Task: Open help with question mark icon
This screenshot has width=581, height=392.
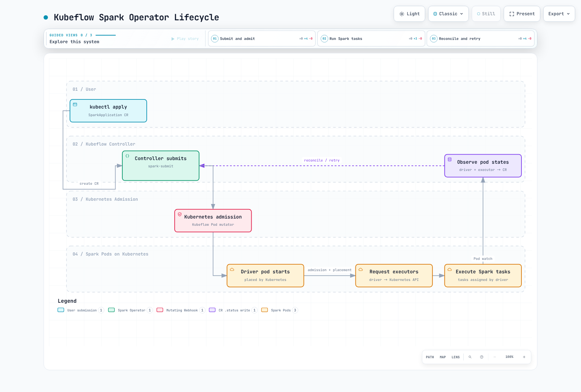Action: 482,357
